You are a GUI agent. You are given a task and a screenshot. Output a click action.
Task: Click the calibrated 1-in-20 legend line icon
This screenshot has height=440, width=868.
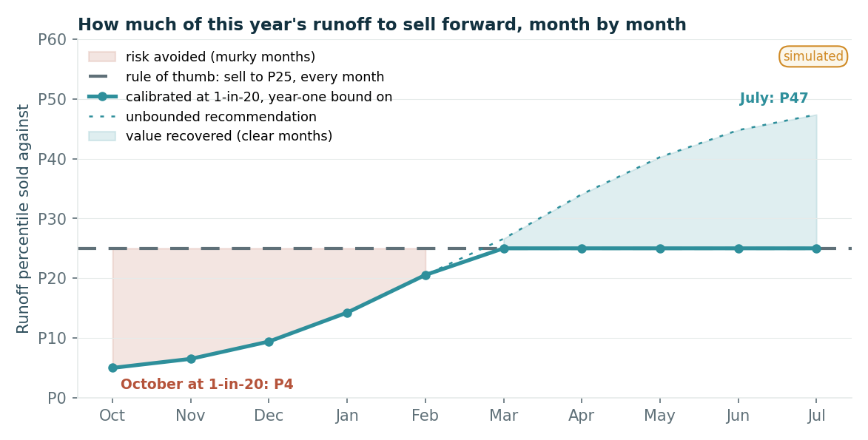click(102, 97)
